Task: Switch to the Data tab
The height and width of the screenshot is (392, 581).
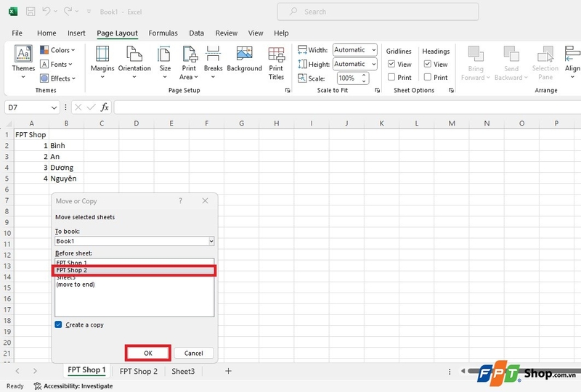Action: point(196,33)
